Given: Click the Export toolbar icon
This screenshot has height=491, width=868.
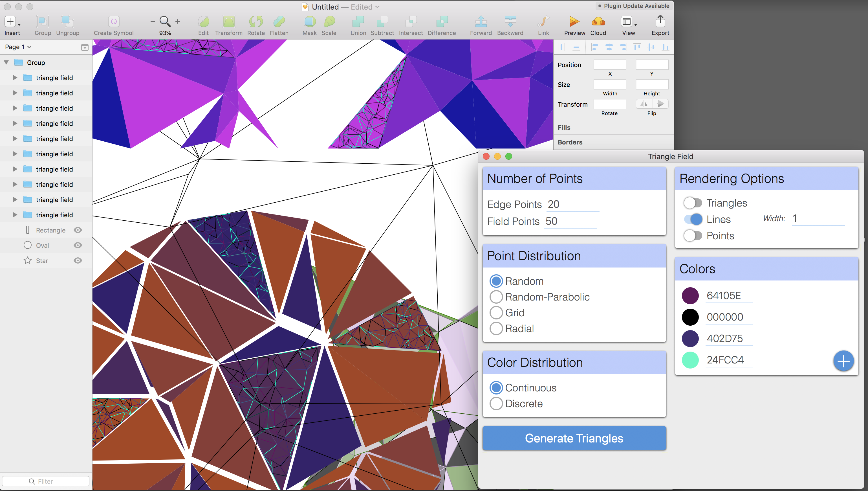Looking at the screenshot, I should pyautogui.click(x=660, y=21).
